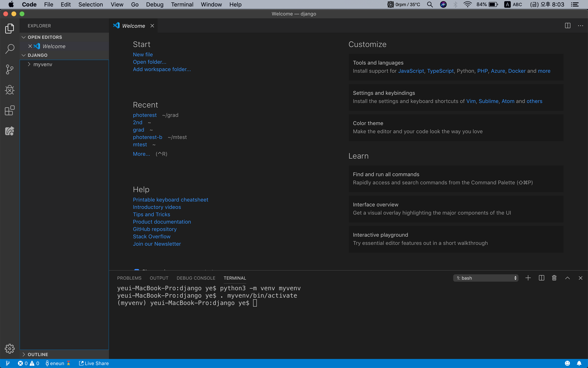588x368 pixels.
Task: Open the Extensions view
Action: tap(10, 111)
